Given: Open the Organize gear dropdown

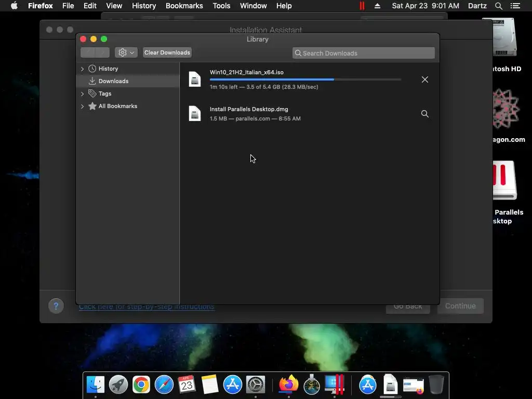Looking at the screenshot, I should pyautogui.click(x=126, y=52).
